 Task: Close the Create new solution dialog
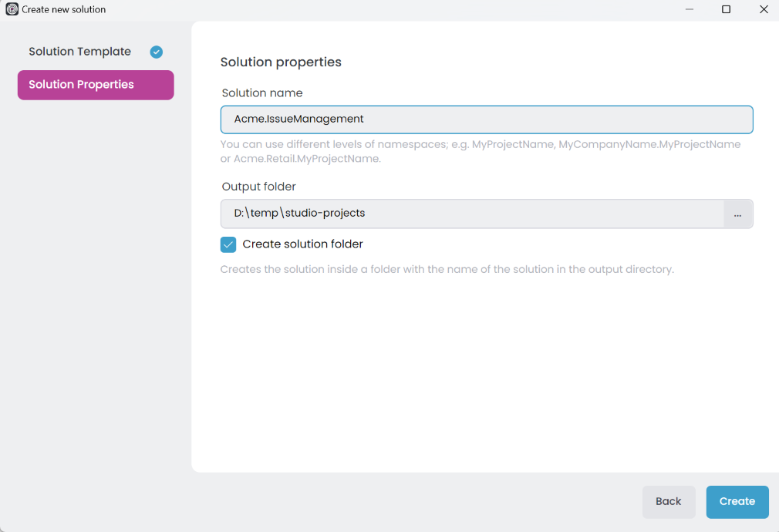[x=764, y=10]
